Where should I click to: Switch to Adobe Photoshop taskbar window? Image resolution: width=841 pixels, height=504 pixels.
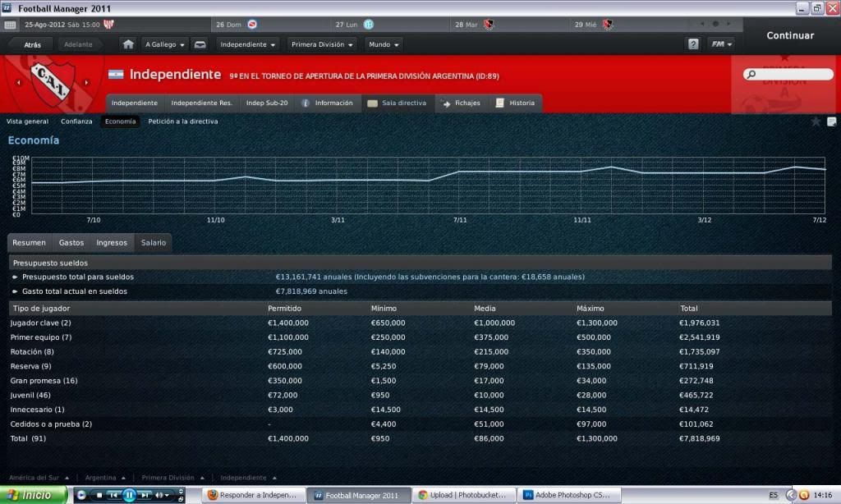click(568, 495)
